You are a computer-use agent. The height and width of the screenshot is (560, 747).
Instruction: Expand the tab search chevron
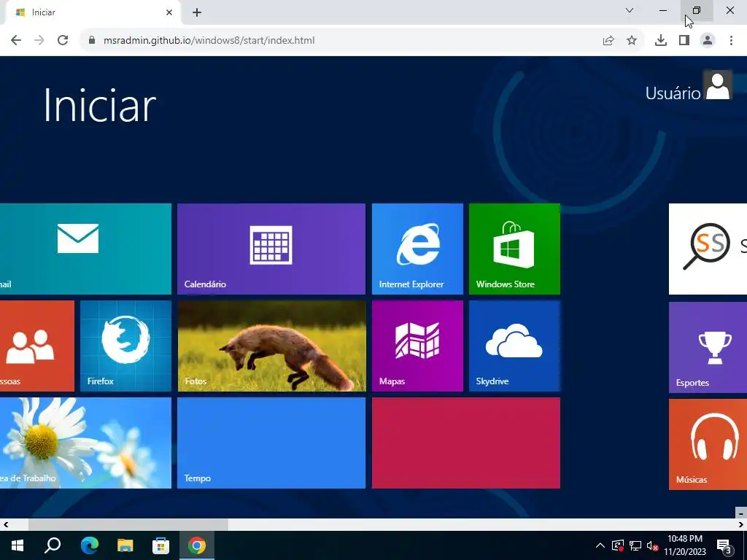coord(630,10)
